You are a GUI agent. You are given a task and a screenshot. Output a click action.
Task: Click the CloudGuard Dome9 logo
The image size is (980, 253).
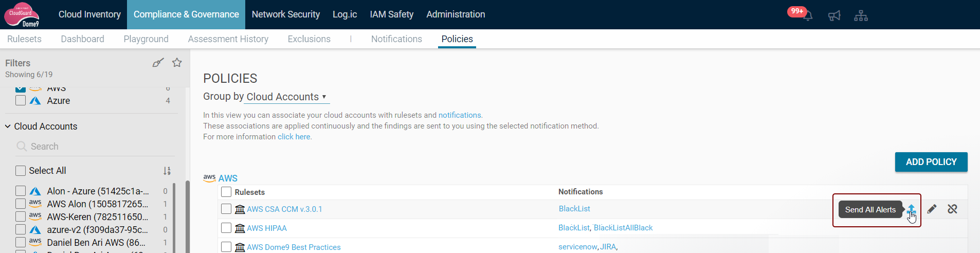click(x=22, y=14)
